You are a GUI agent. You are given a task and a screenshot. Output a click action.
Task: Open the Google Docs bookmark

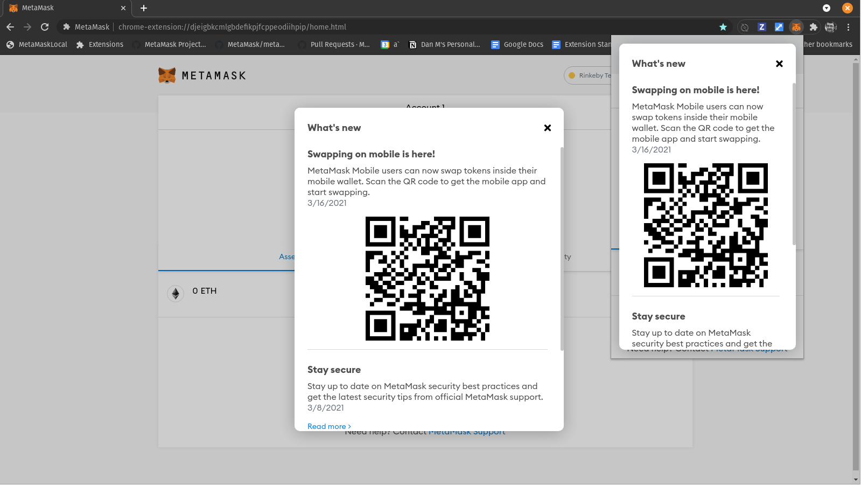coord(517,45)
